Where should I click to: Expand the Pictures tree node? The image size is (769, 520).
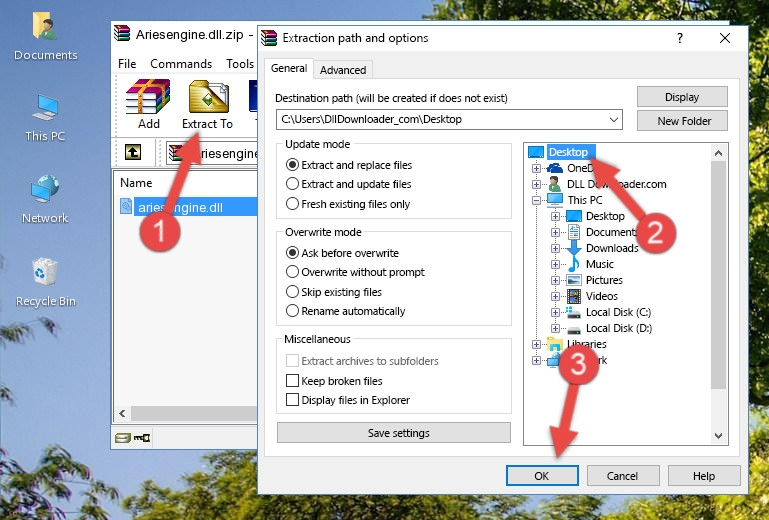coord(555,281)
